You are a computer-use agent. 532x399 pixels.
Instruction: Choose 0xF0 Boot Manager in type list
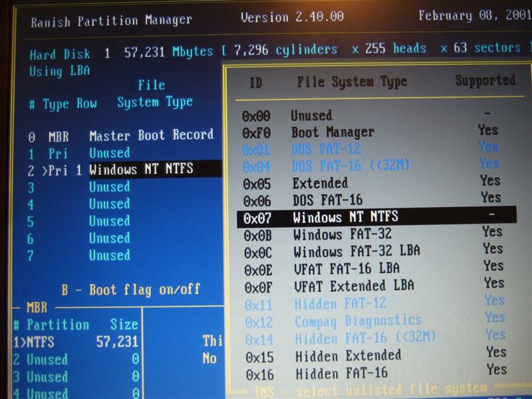point(370,132)
